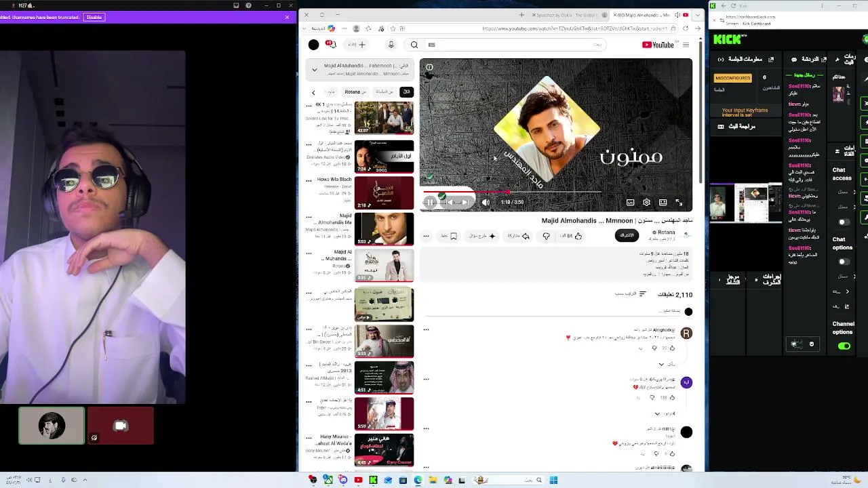The width and height of the screenshot is (868, 488).
Task: Click the Kick logo in dashboard
Action: [727, 40]
